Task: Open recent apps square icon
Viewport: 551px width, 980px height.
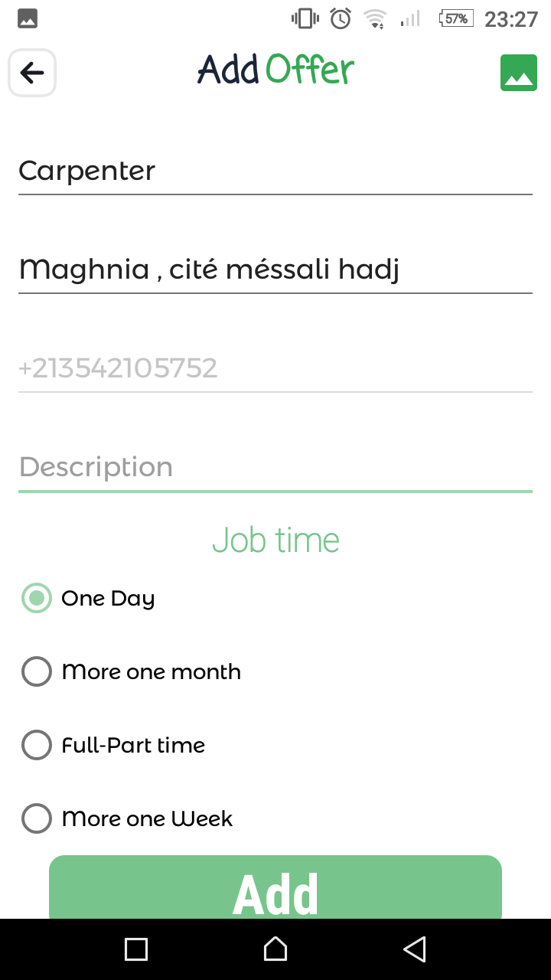Action: coord(136,949)
